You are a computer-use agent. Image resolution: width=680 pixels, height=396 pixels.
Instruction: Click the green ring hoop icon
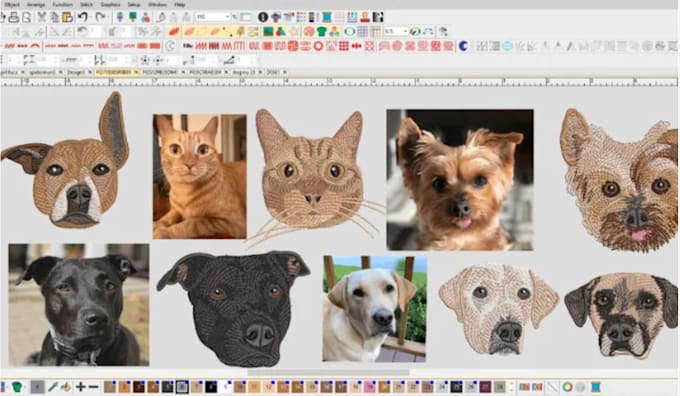point(350,32)
